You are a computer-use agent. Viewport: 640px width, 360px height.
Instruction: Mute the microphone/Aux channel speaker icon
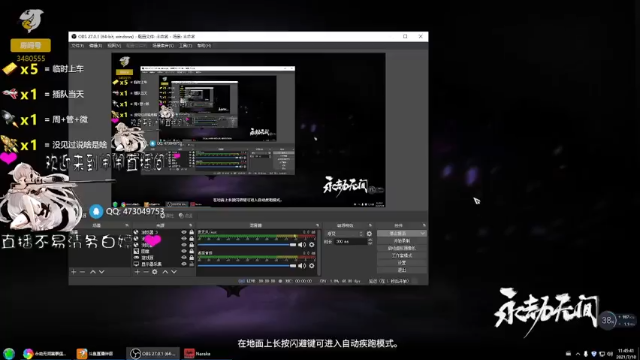click(x=302, y=244)
